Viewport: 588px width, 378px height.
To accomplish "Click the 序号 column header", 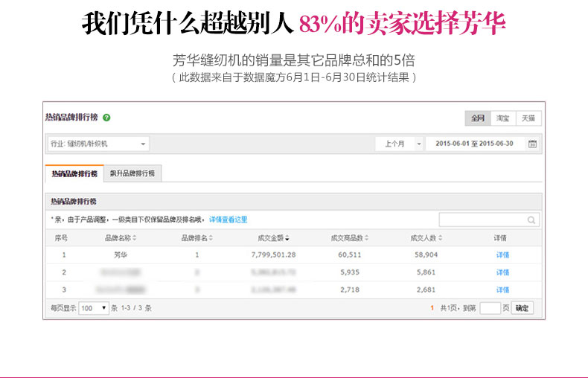I will tap(61, 238).
